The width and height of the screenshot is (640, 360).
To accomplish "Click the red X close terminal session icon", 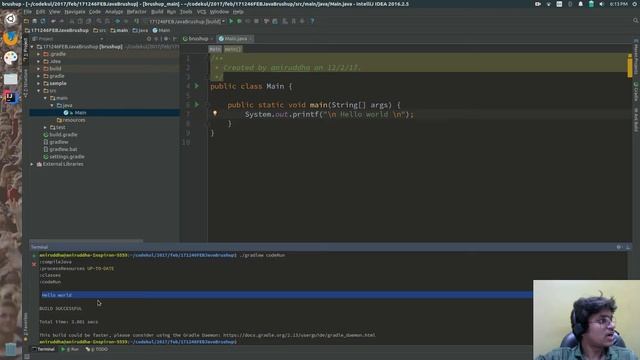I will (34, 264).
